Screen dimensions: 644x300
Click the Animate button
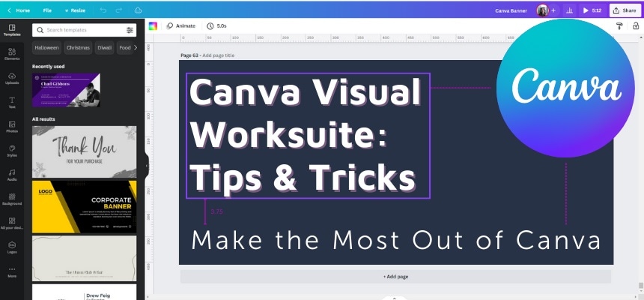pos(180,26)
